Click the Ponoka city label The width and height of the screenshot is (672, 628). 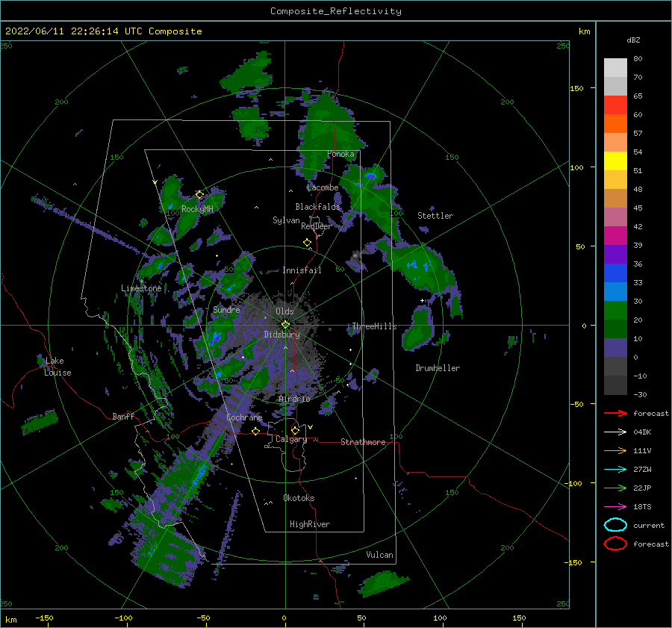coord(340,154)
